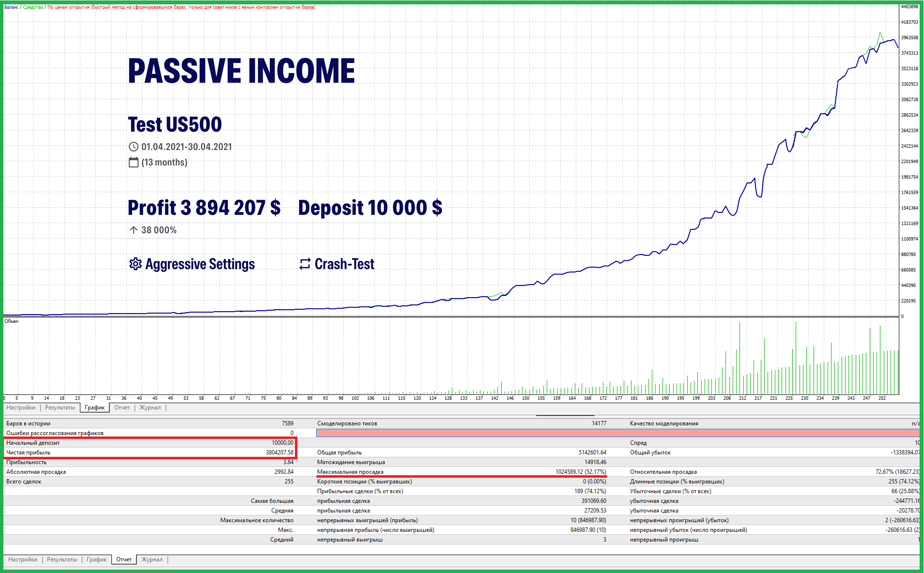924x573 pixels.
Task: Click the gear icon for Aggressive Settings
Action: [135, 264]
